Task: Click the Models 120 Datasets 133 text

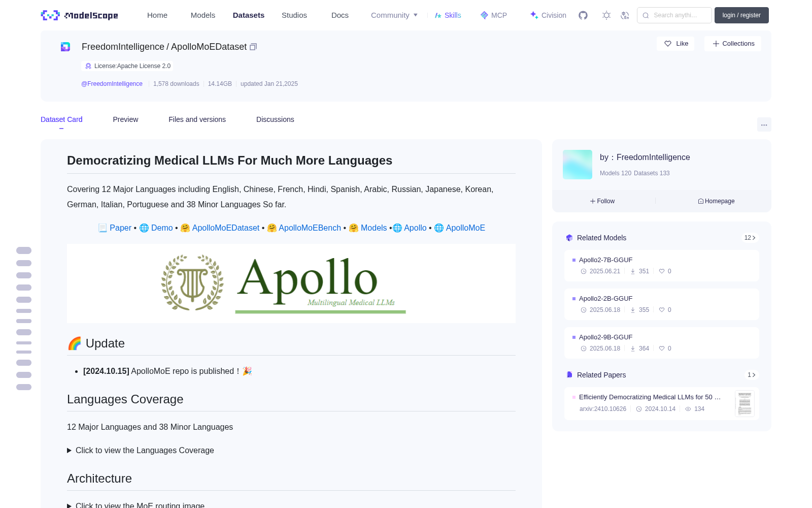Action: pos(635,173)
